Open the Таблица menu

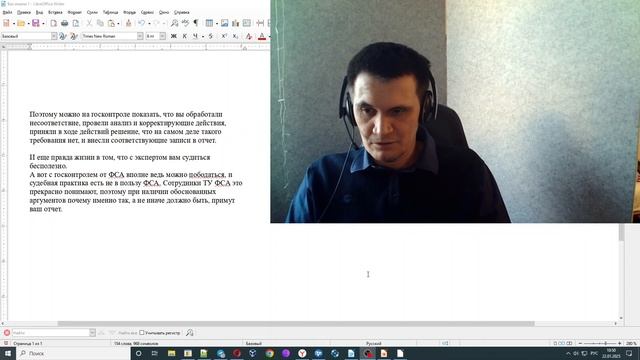(x=110, y=12)
